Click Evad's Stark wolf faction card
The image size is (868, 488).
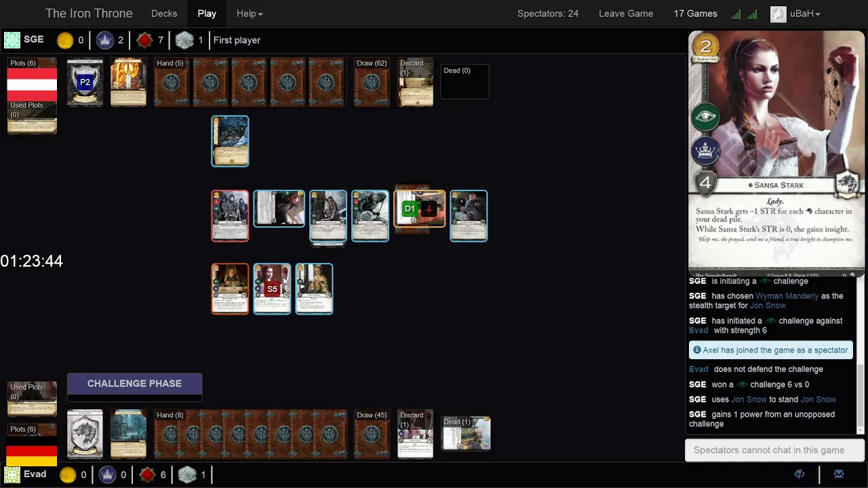point(85,434)
